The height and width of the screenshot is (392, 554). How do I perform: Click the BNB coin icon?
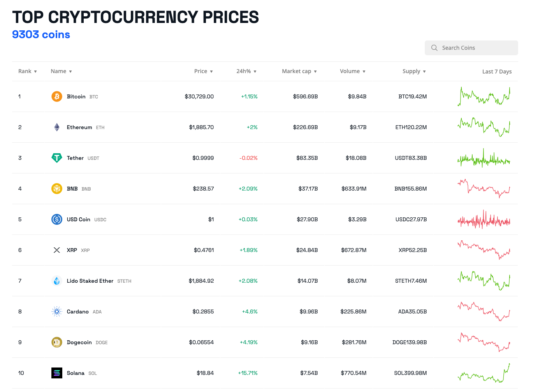(57, 189)
